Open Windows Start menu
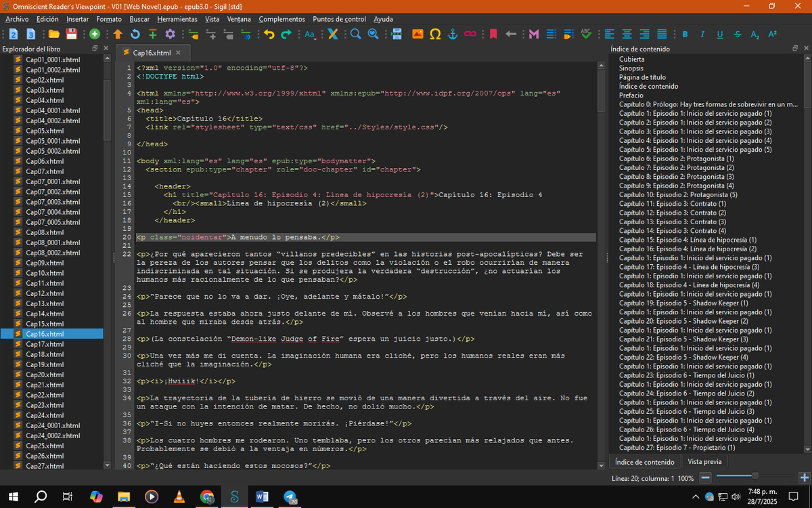The image size is (812, 508). 14,496
